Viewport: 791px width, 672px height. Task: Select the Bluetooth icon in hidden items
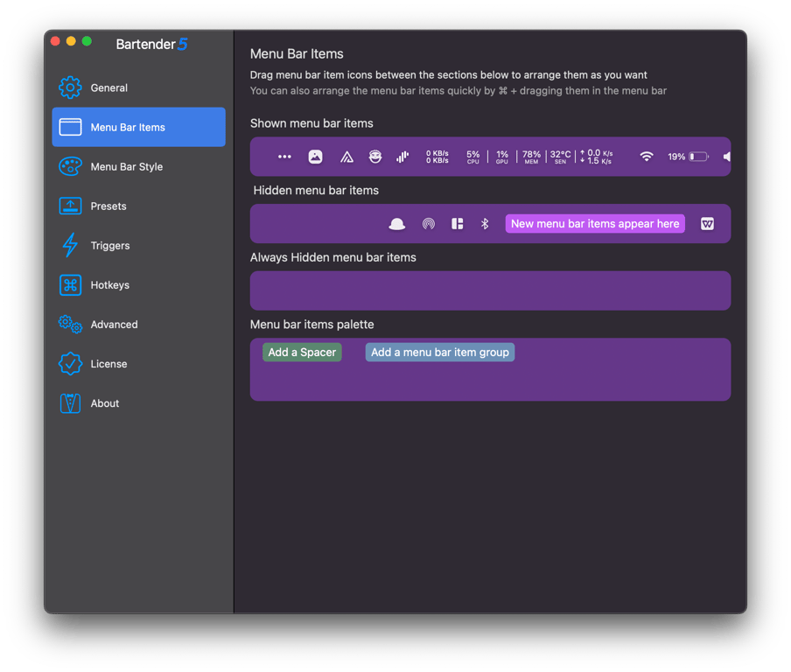click(485, 223)
